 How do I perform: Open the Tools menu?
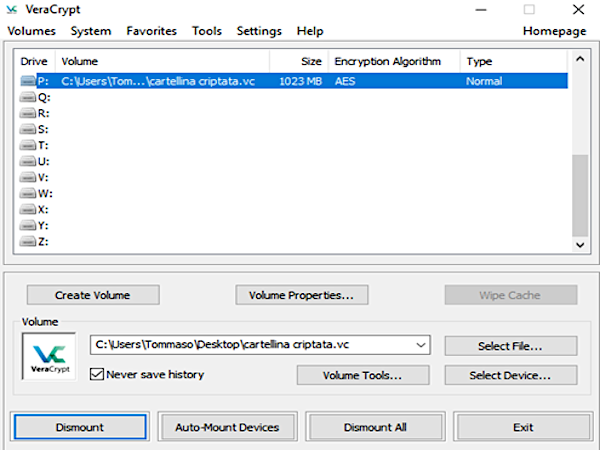click(x=207, y=31)
